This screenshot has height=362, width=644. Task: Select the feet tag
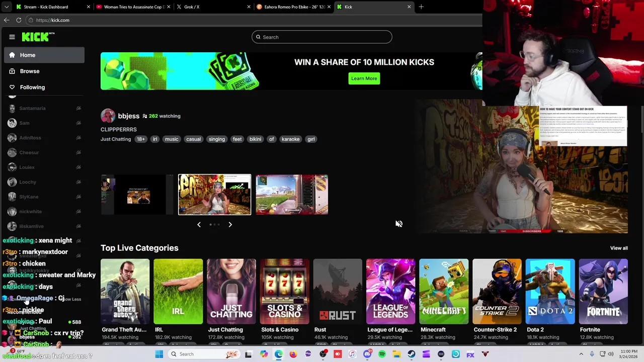[237, 139]
